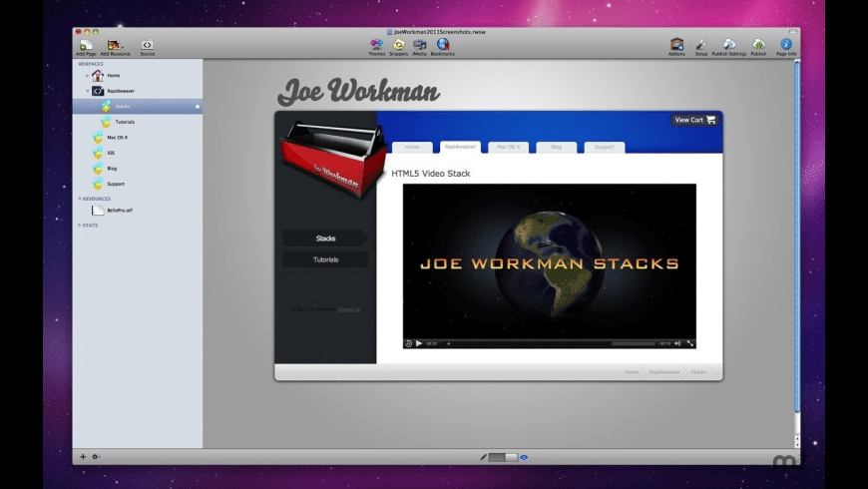
Task: Click the Tutorials button in preview sidebar
Action: [325, 259]
